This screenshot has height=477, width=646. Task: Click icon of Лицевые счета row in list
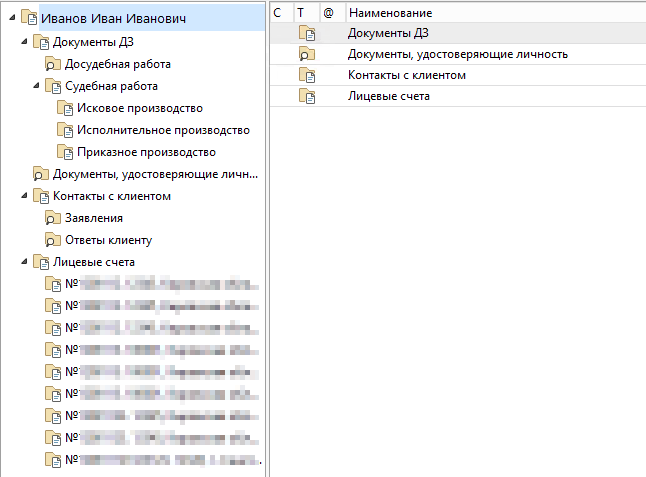(x=309, y=97)
